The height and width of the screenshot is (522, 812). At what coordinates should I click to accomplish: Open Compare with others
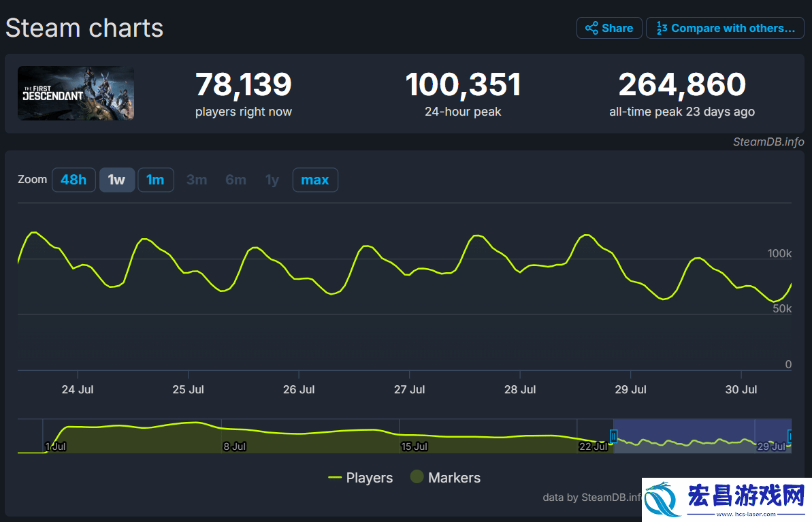(725, 28)
